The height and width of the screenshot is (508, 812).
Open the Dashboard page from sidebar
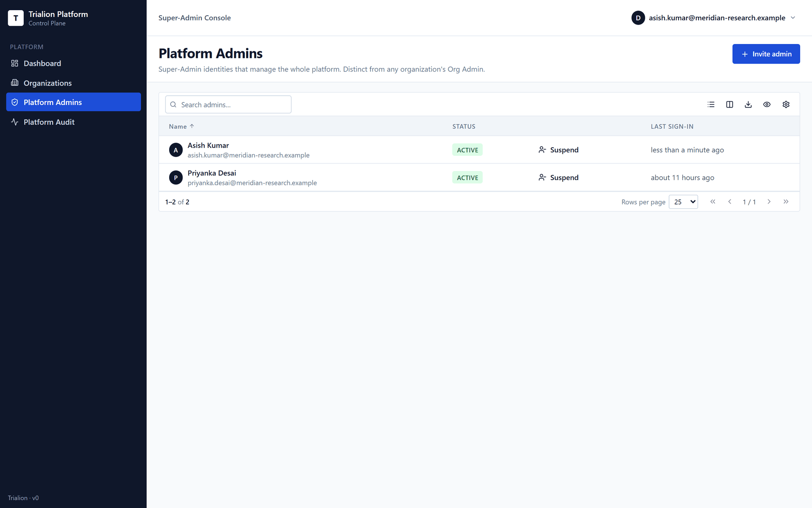(x=74, y=63)
